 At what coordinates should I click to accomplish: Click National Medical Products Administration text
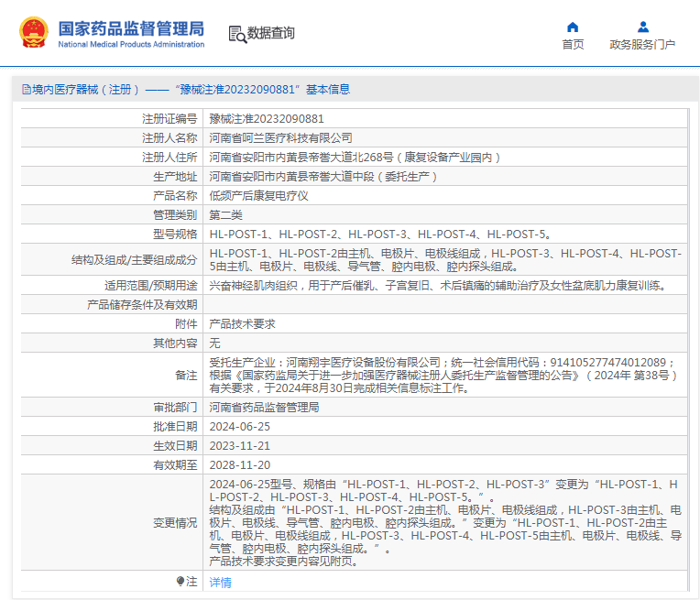click(131, 44)
